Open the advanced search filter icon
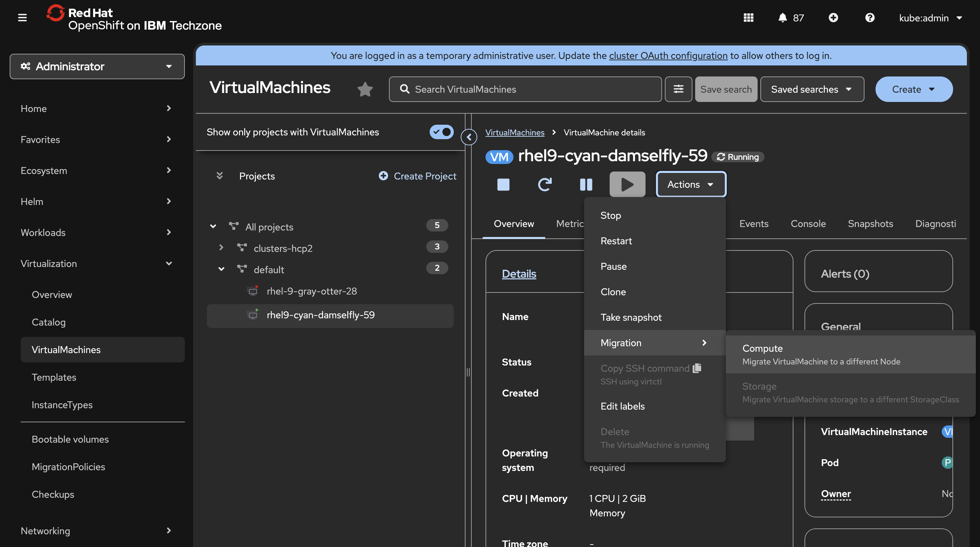 click(678, 89)
